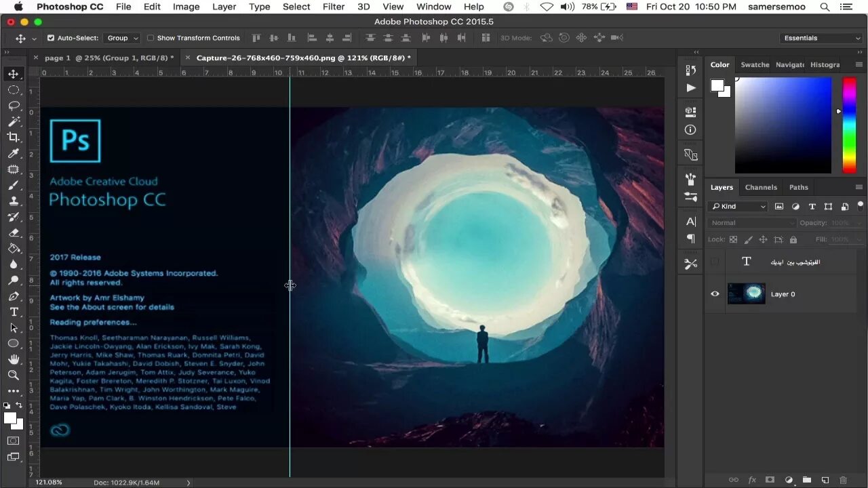
Task: Click the Layer 0 thumbnail
Action: click(x=747, y=293)
